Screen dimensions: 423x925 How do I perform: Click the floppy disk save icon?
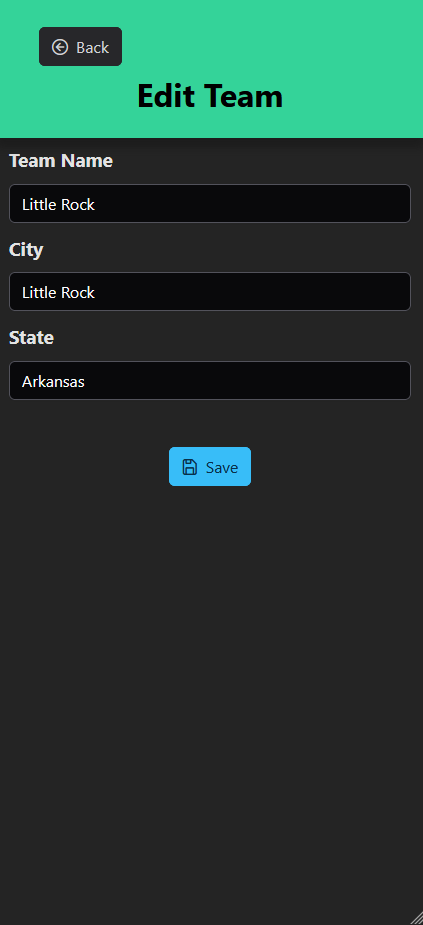pos(189,467)
